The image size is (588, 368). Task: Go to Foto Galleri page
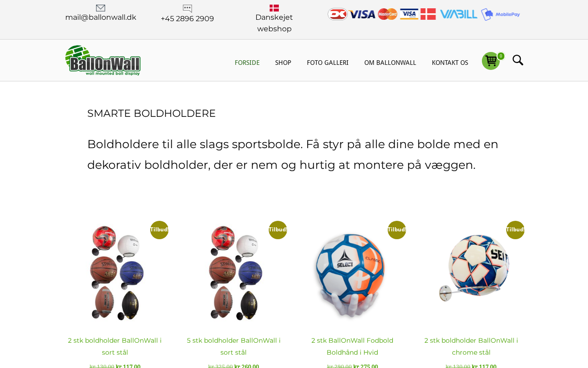click(328, 63)
